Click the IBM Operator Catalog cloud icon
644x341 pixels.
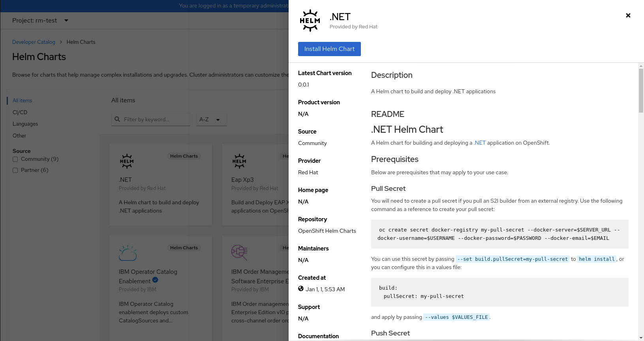pyautogui.click(x=128, y=253)
